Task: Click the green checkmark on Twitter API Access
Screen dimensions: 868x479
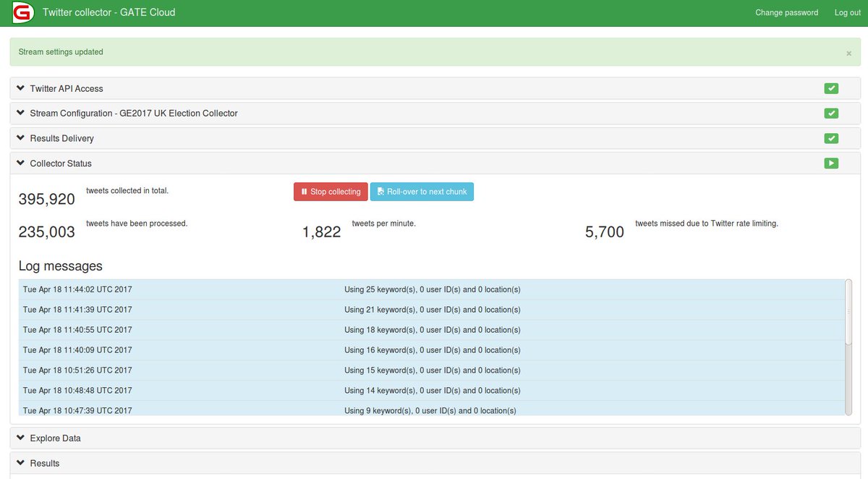Action: pyautogui.click(x=831, y=88)
